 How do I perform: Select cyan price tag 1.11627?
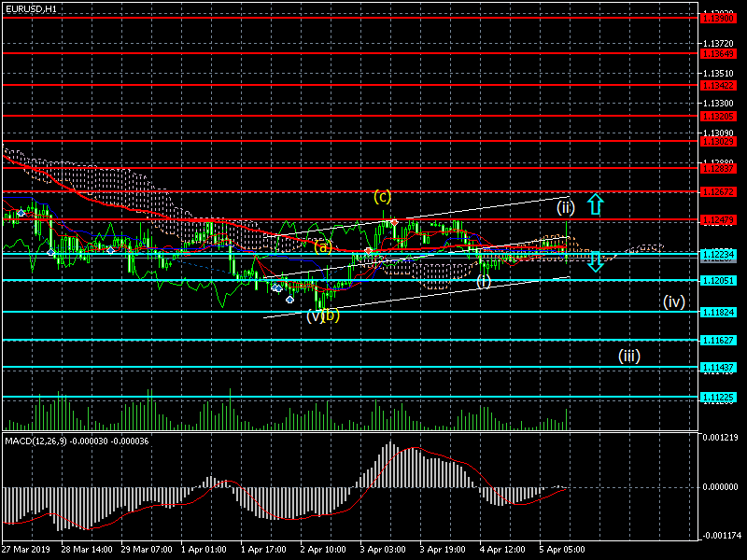coord(718,341)
